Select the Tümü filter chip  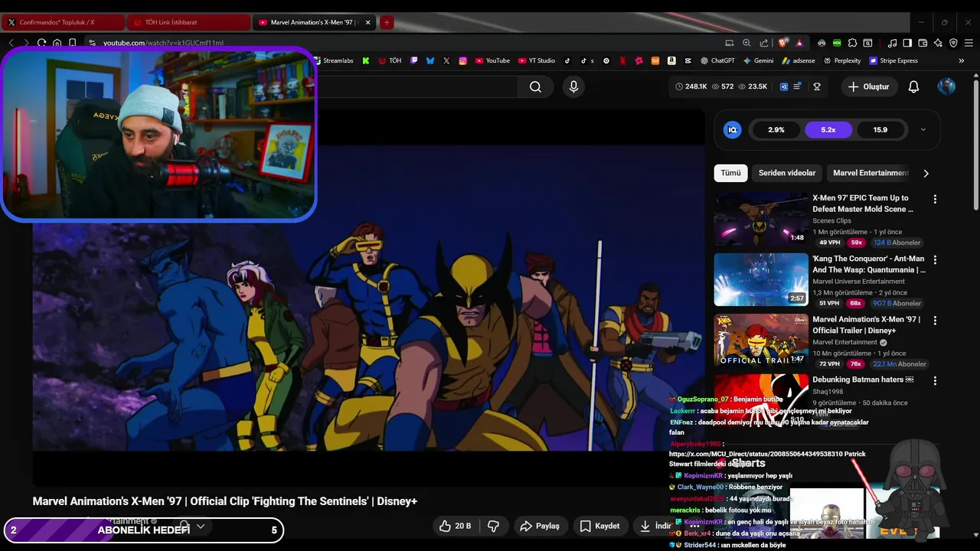tap(730, 173)
